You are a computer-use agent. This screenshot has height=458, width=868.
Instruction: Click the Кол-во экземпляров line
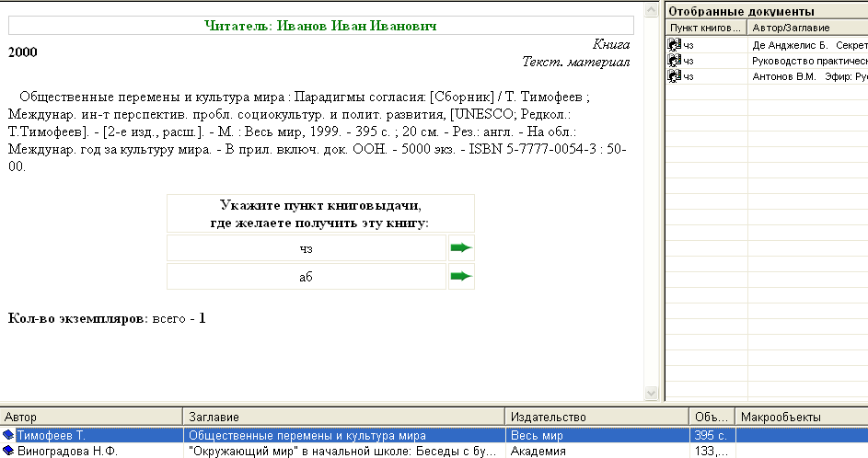(107, 318)
